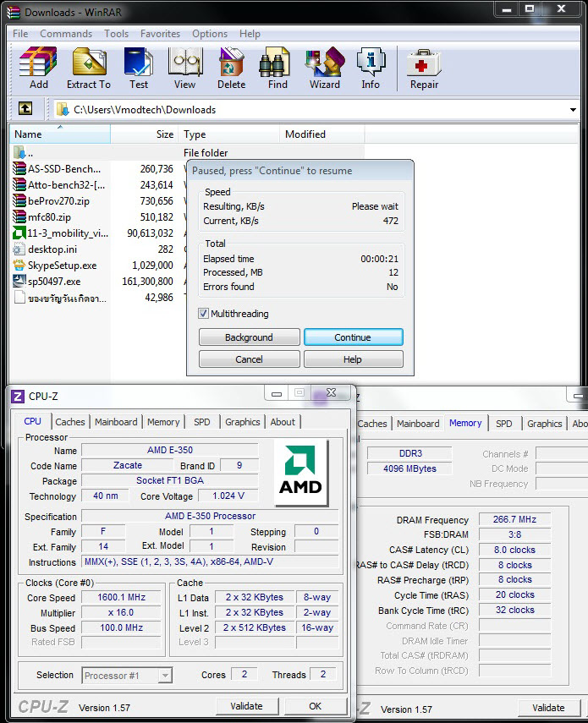Sort file list by Name column header
Screen dimensions: 588x723
(60, 134)
